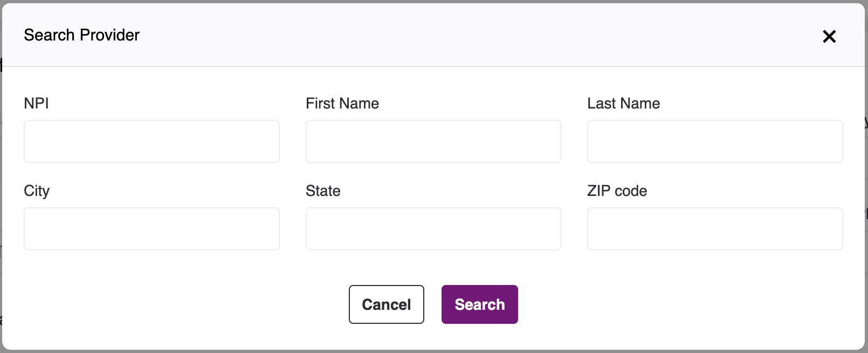Click the City field label
This screenshot has width=868, height=353.
(37, 191)
